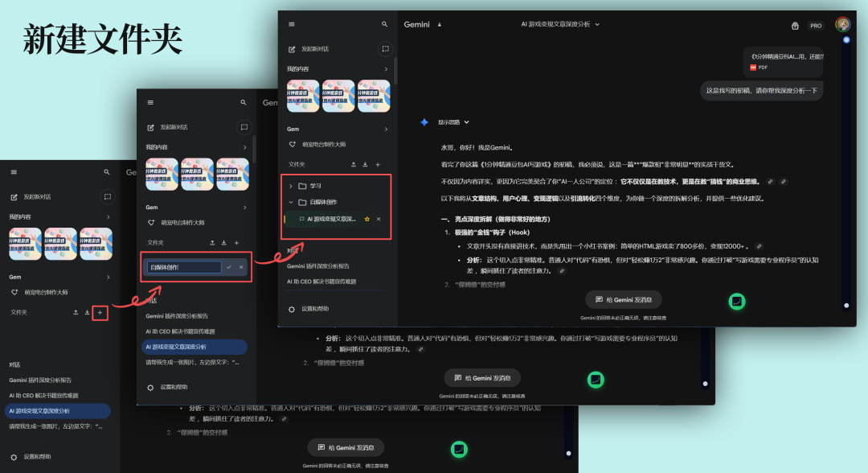Open AI 助 CEO chat in front window
Viewport: 868px width, 473px height.
(x=321, y=282)
